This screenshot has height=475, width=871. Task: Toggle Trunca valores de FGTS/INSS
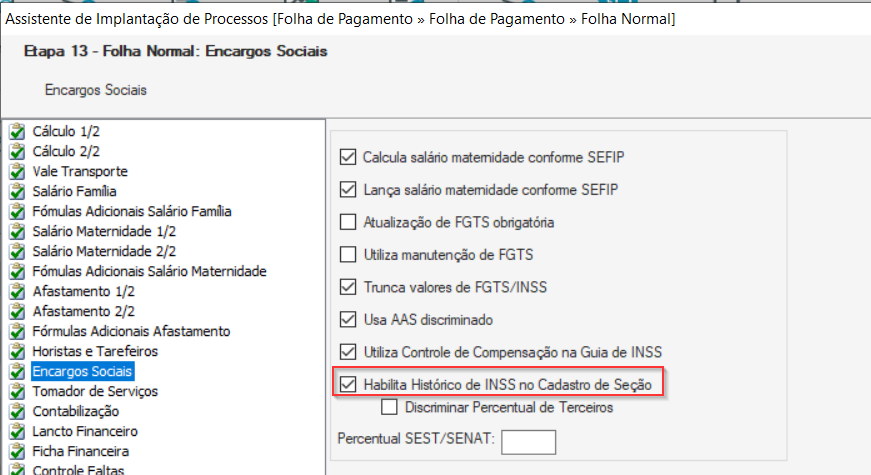(x=348, y=287)
